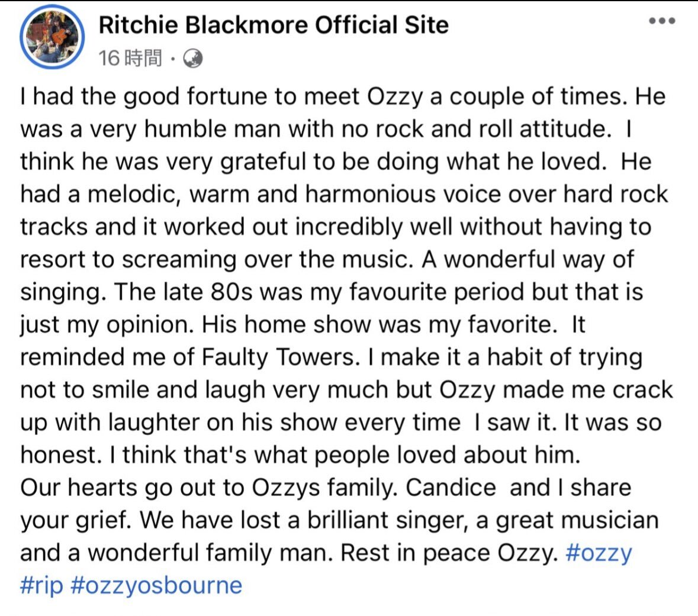Open the #rip hashtag
Viewport: 698px width, 616px height.
tap(42, 586)
